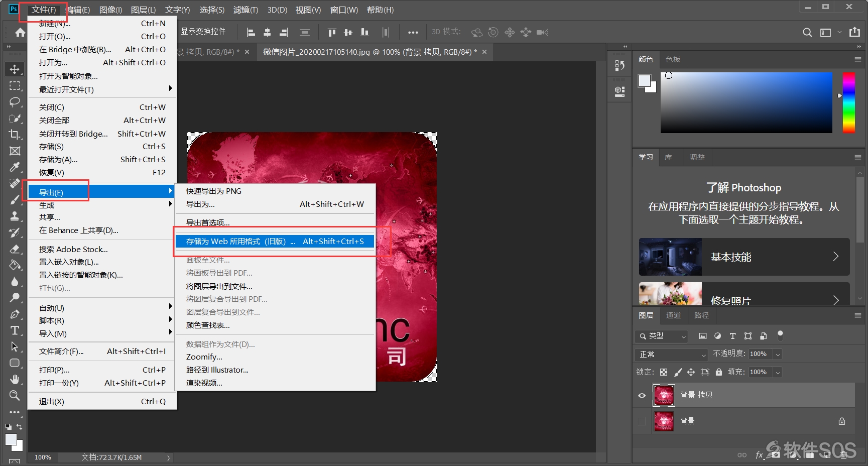Switch to the 调整 tab
This screenshot has width=868, height=466.
pyautogui.click(x=697, y=157)
